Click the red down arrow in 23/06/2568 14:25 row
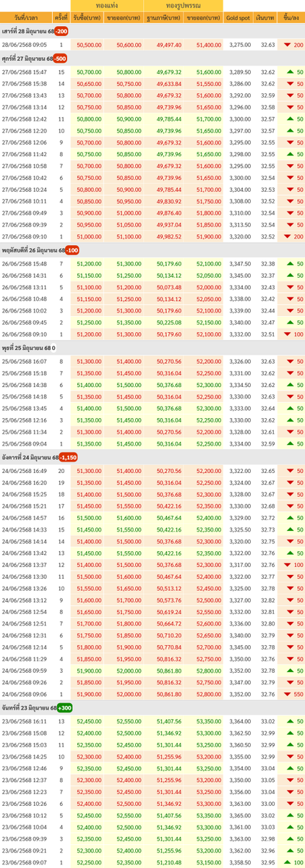 pos(290,757)
